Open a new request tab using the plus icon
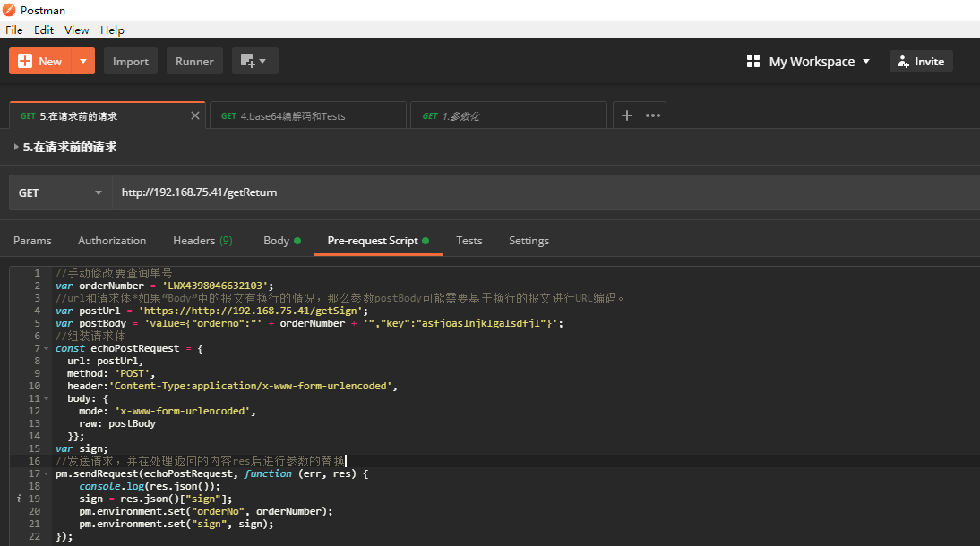Image resolution: width=980 pixels, height=546 pixels. click(626, 115)
